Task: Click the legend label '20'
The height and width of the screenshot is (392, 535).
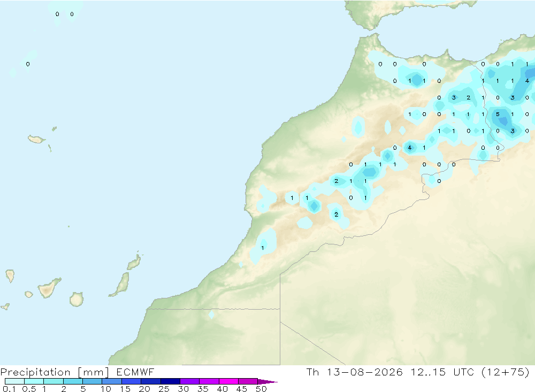Action: (144, 389)
